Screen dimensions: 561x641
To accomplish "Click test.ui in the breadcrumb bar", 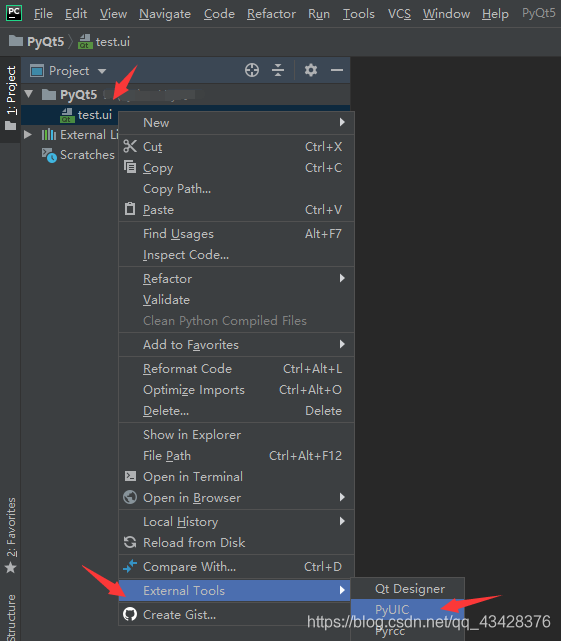I will [x=112, y=41].
